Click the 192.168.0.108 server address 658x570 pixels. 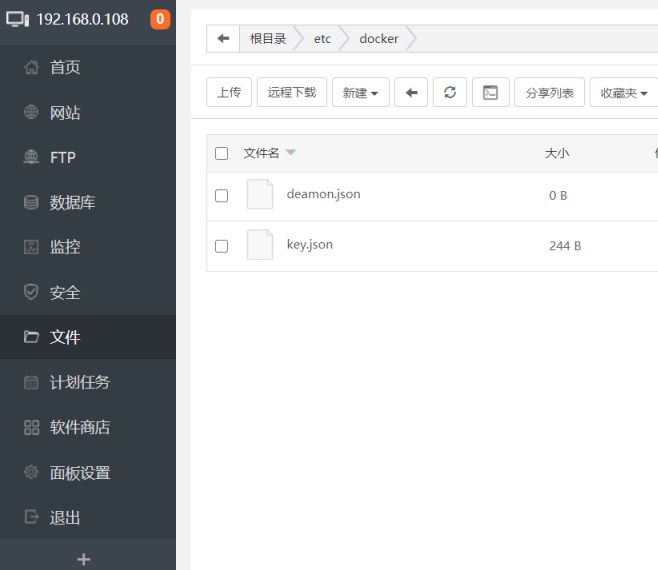(82, 19)
